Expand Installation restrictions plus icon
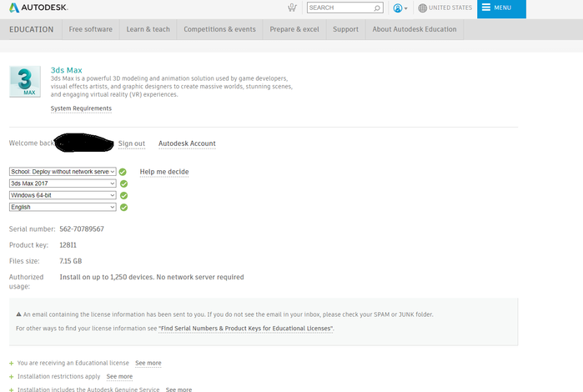The width and height of the screenshot is (583, 392). pyautogui.click(x=11, y=377)
